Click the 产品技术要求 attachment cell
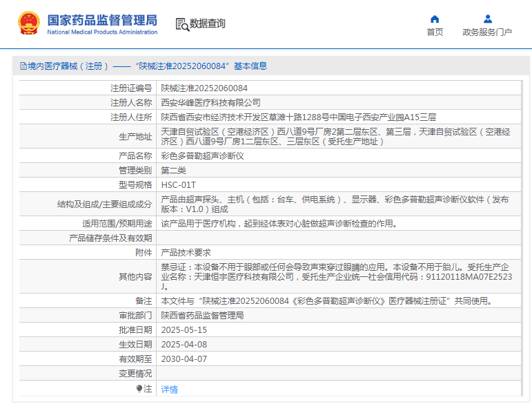The image size is (532, 411). 186,253
